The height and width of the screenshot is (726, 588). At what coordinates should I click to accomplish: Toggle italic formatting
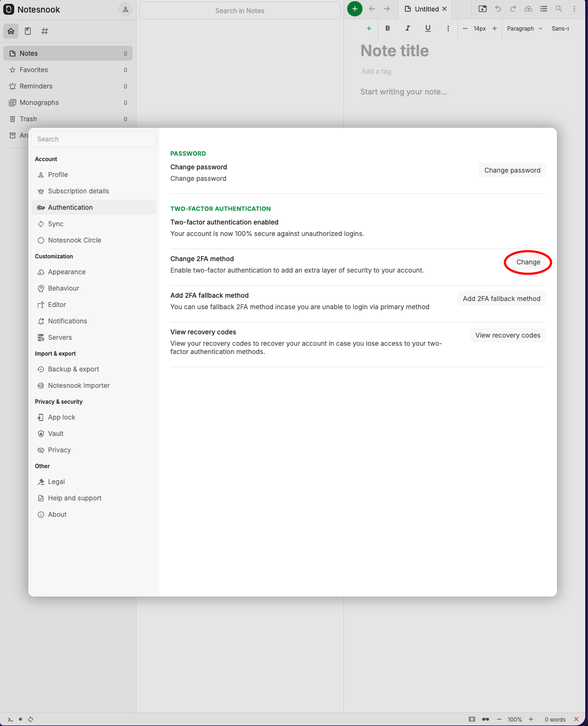click(408, 28)
